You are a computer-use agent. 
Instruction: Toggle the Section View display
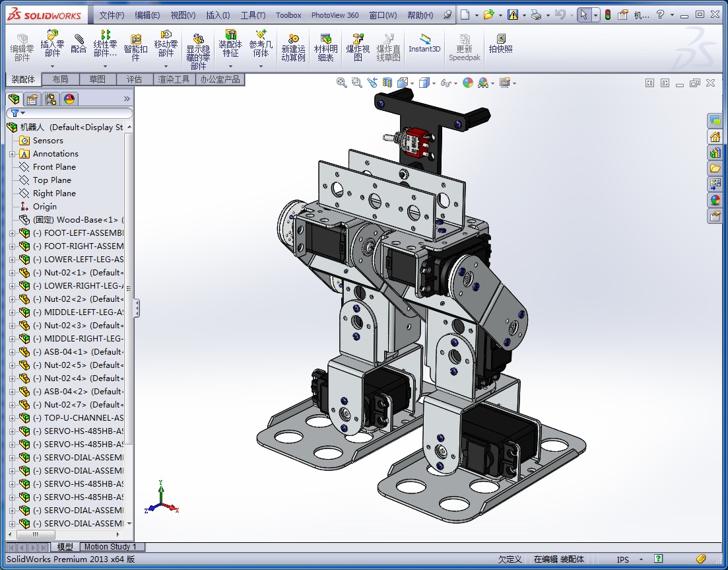click(387, 83)
